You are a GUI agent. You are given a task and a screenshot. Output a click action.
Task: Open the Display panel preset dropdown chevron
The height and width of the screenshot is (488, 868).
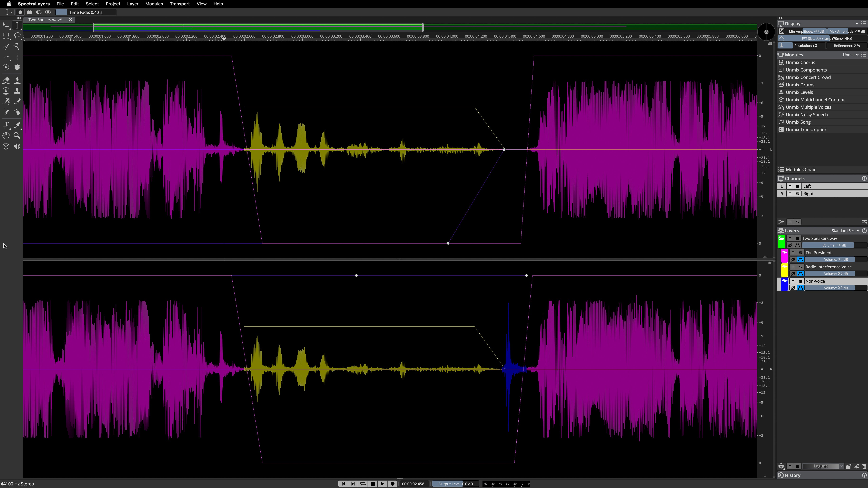coord(857,24)
